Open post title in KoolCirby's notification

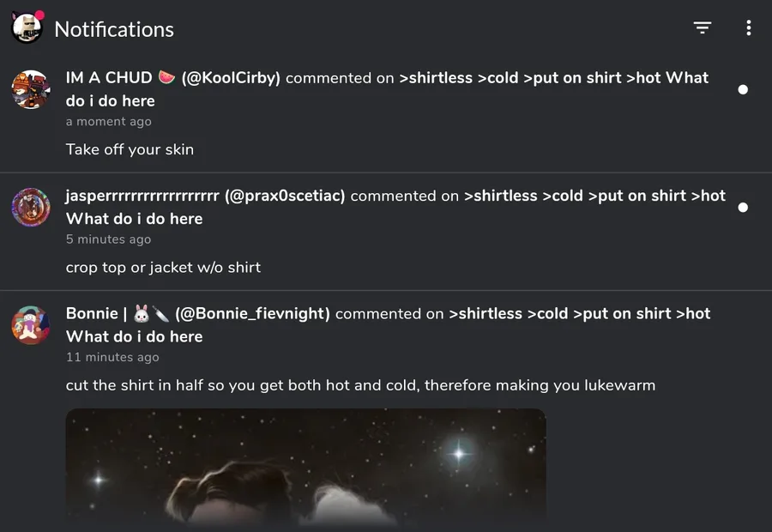pyautogui.click(x=553, y=78)
